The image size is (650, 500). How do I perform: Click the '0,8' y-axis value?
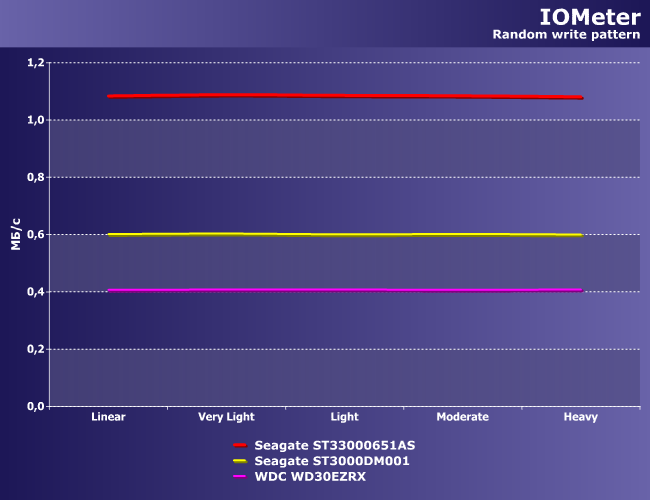coord(36,177)
